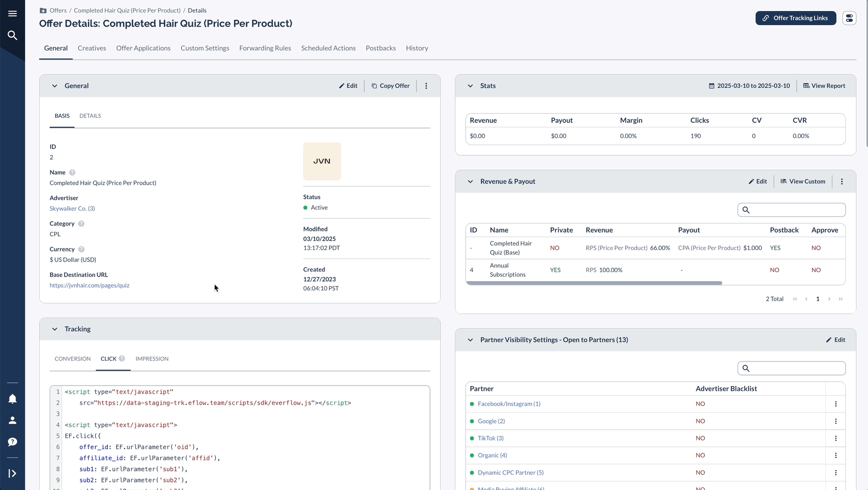The height and width of the screenshot is (490, 868).
Task: Select the IMPRESSION tracking tab
Action: tap(152, 359)
